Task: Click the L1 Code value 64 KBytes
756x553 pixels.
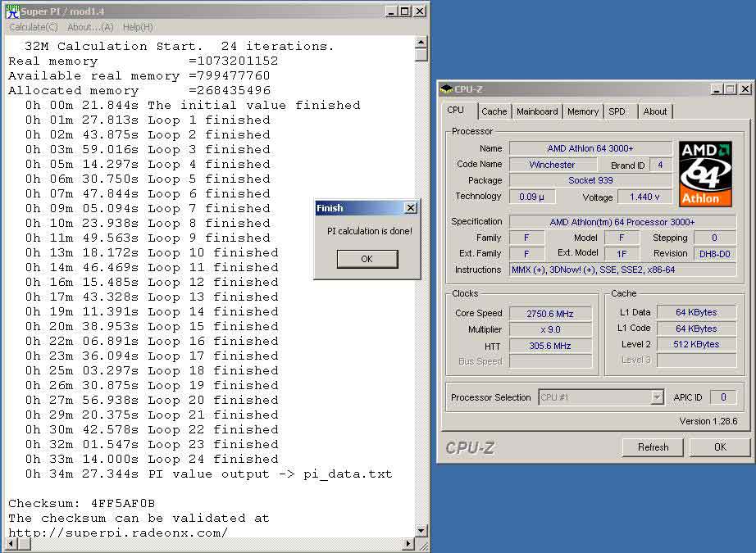Action: [x=696, y=329]
